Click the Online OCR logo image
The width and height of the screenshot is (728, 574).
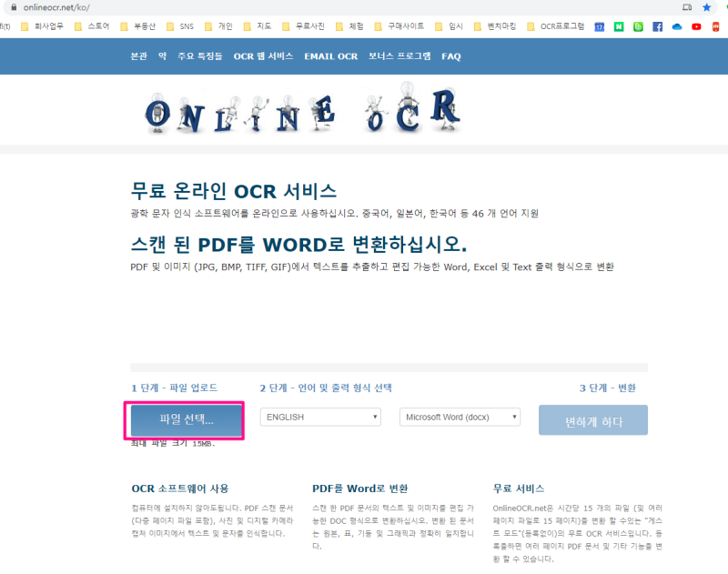[303, 110]
